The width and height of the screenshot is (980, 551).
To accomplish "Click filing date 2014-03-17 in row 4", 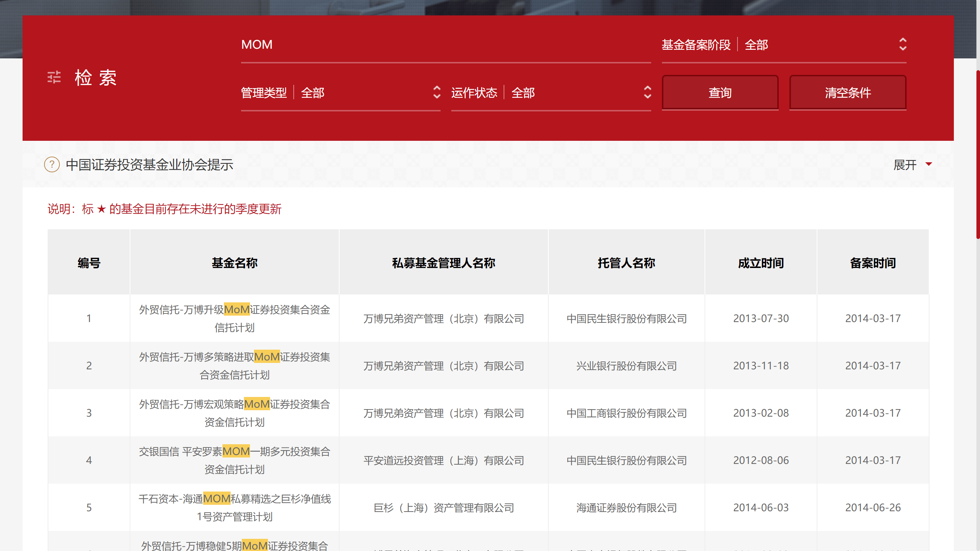I will [873, 460].
